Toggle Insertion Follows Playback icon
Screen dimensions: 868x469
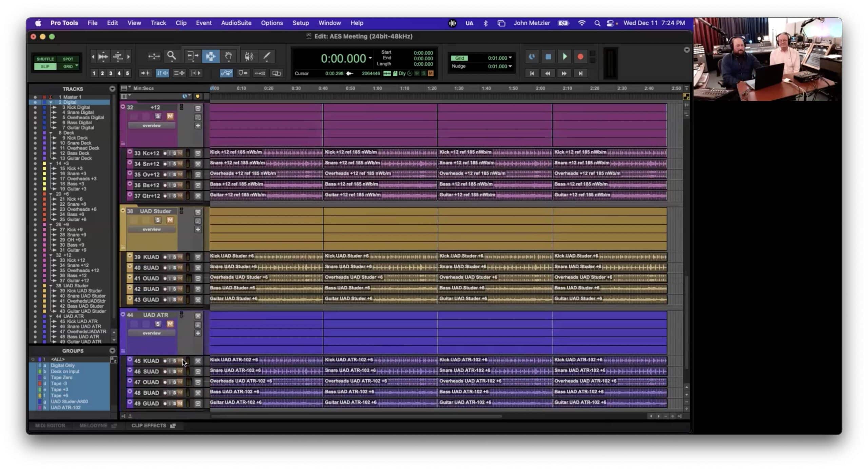click(196, 73)
